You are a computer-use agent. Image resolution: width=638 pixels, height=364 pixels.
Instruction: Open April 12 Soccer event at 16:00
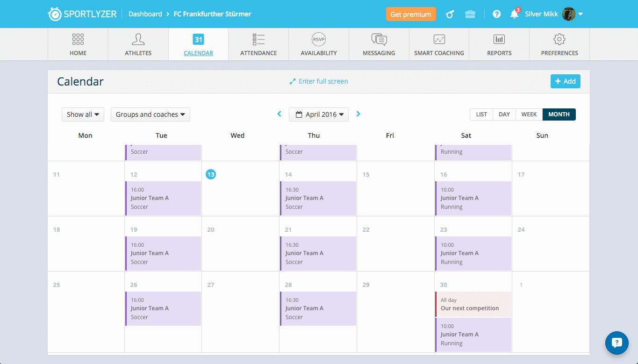pyautogui.click(x=163, y=198)
